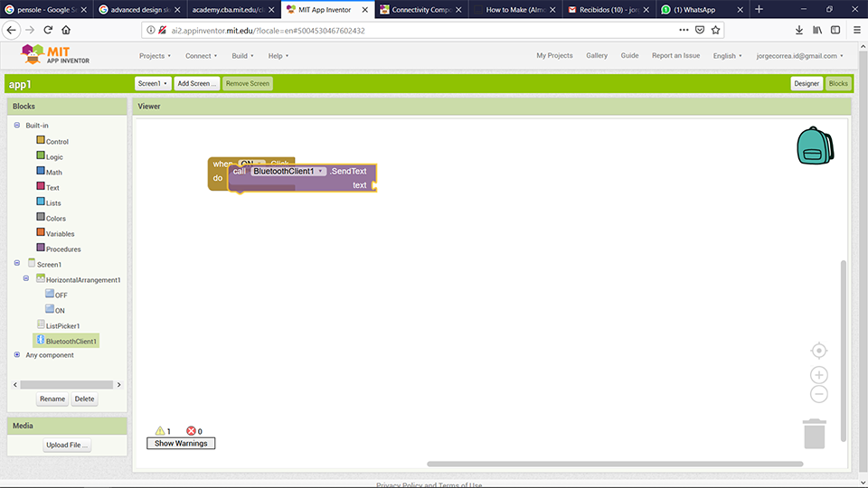The height and width of the screenshot is (488, 868).
Task: Go back with the browser back arrow
Action: (x=12, y=30)
